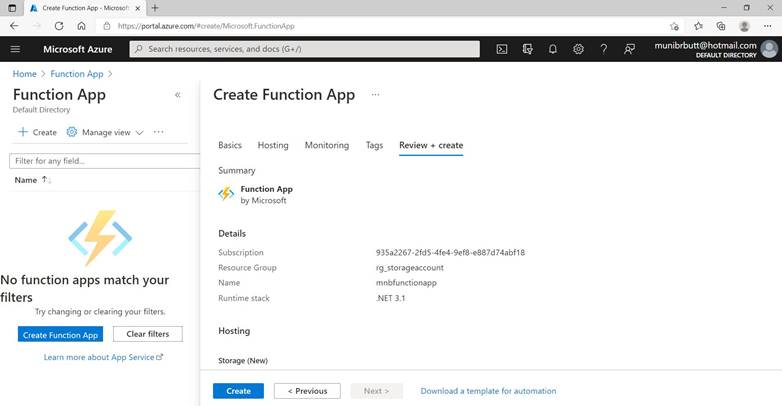Open Download a template for automation link
Viewport: 782px width, 406px height.
[x=488, y=391]
